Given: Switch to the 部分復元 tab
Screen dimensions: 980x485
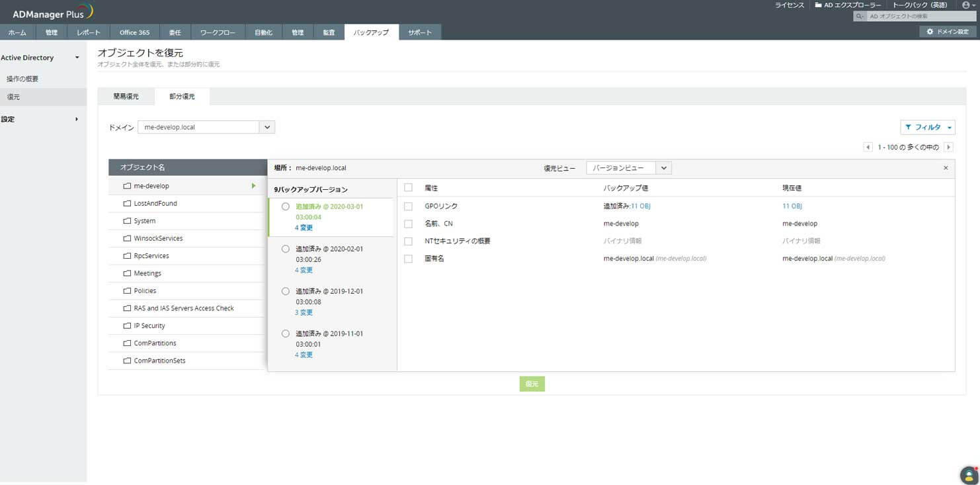Looking at the screenshot, I should (x=182, y=97).
